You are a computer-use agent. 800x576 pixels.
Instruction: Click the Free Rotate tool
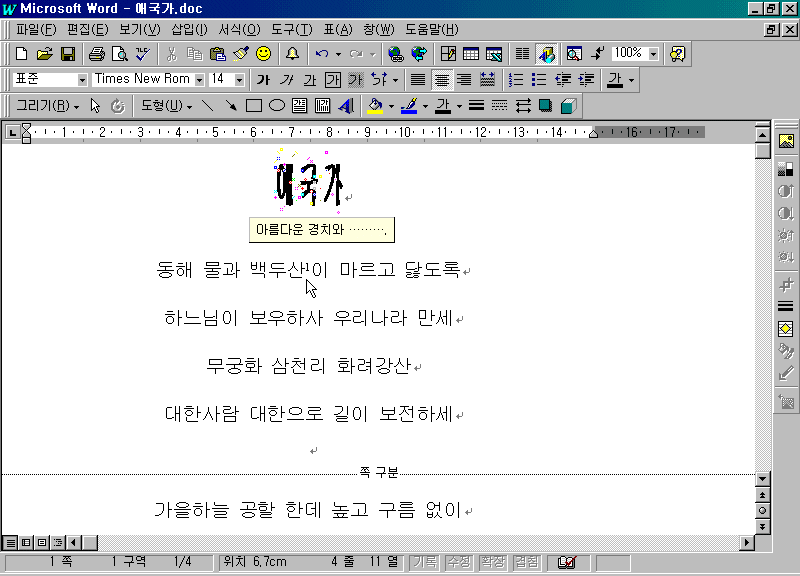[118, 106]
